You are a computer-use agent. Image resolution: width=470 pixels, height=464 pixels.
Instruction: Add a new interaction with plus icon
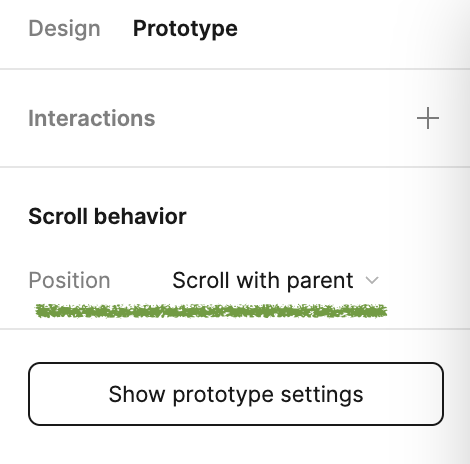tap(428, 118)
